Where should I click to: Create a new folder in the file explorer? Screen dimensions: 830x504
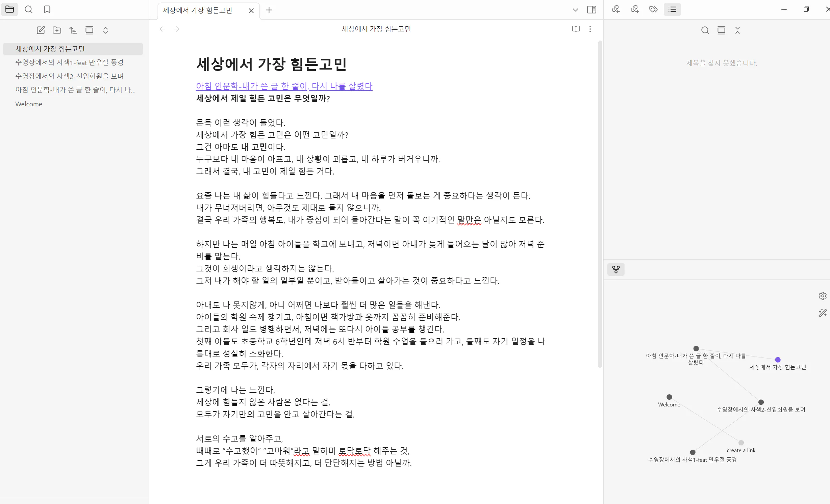pos(57,30)
